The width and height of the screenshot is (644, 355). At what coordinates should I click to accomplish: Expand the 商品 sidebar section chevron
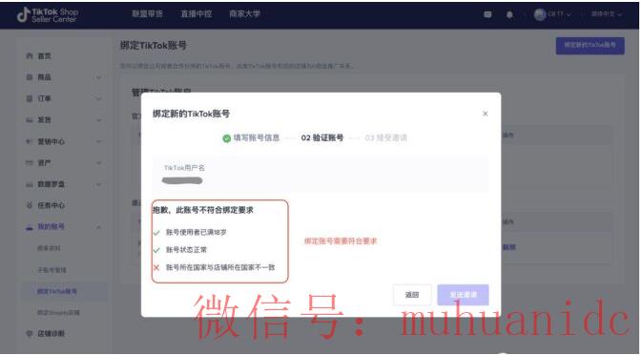click(98, 77)
